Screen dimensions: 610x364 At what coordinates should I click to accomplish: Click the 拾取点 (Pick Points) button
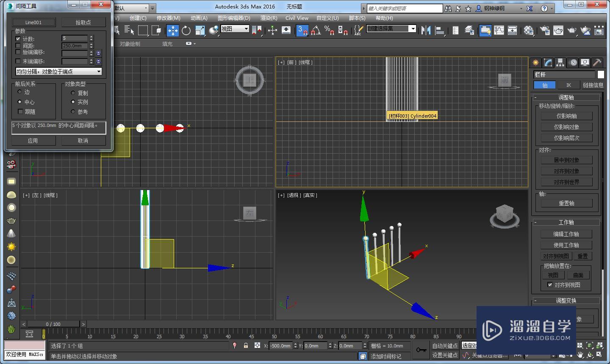coord(83,22)
